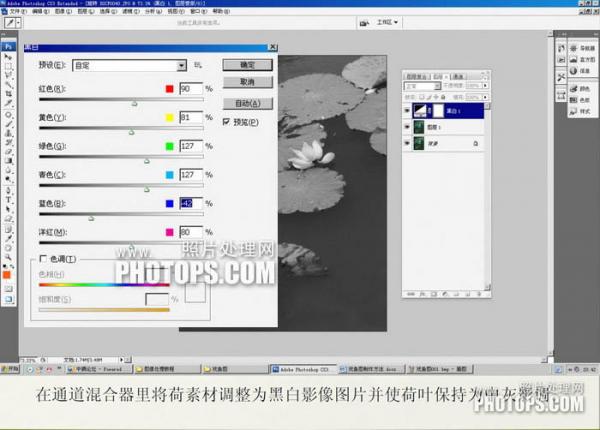This screenshot has width=600, height=430.
Task: Toggle the 预览 (Preview) checkbox
Action: (226, 122)
